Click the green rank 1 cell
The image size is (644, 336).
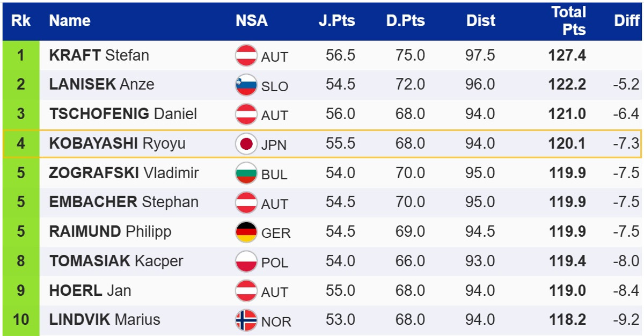click(x=21, y=55)
